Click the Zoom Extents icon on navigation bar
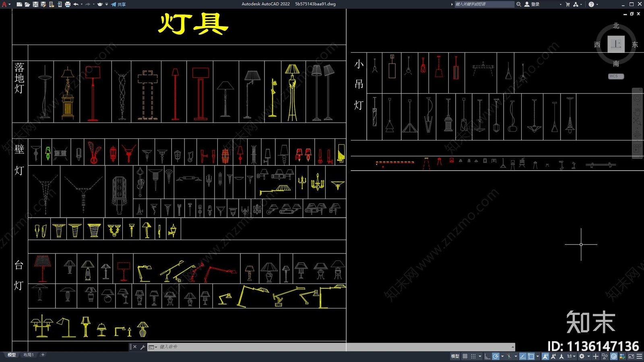The width and height of the screenshot is (644, 362). point(637,121)
